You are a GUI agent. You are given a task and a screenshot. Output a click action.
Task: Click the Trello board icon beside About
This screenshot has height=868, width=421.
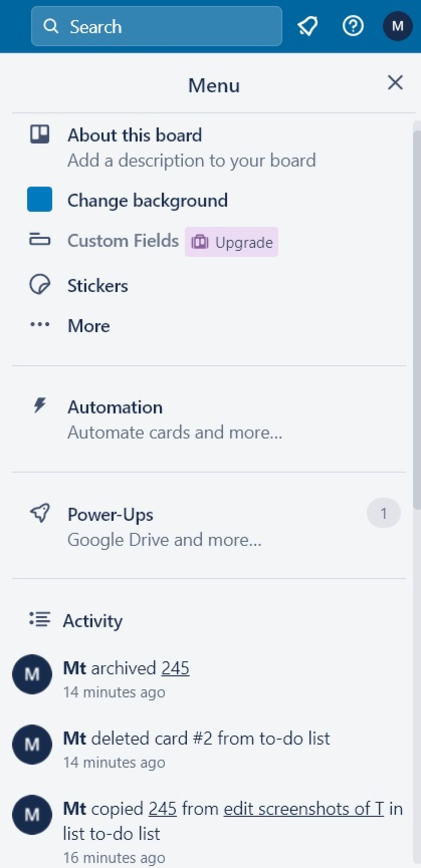point(40,134)
